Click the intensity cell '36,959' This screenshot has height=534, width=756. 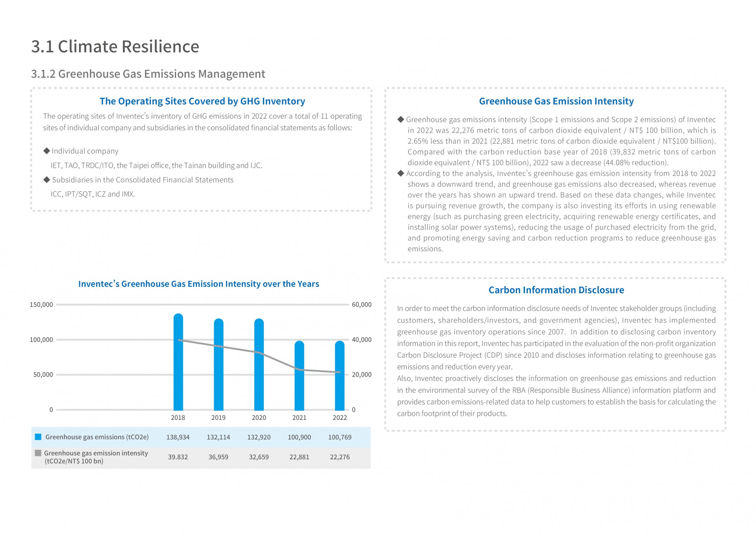[219, 457]
